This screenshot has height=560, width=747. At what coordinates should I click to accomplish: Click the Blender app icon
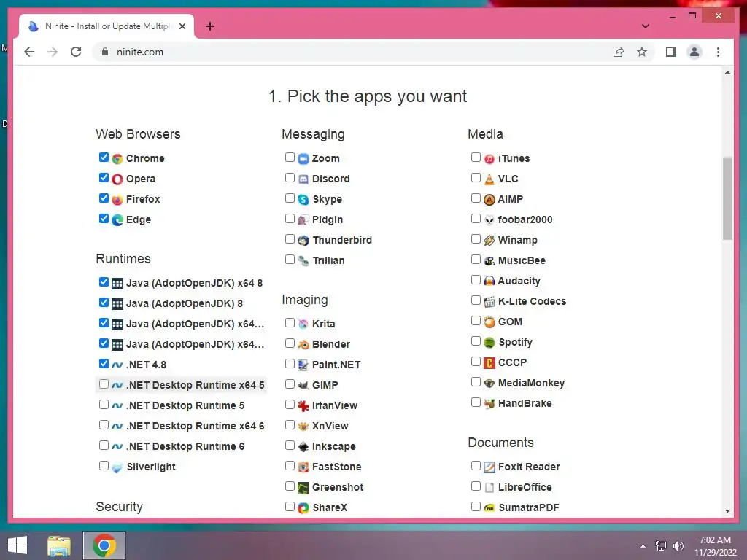(x=303, y=344)
